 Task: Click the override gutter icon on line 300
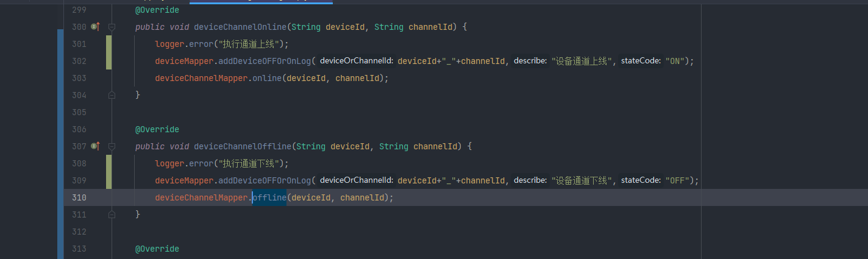[x=95, y=27]
